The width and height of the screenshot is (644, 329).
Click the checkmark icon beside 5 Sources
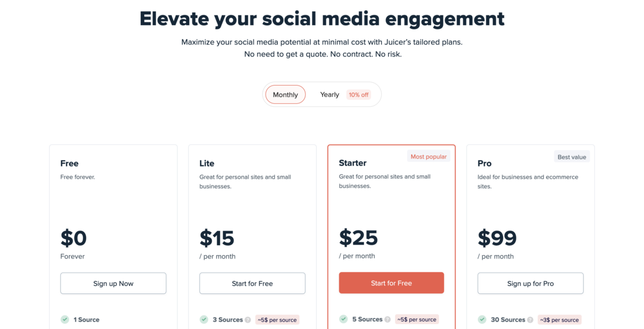[x=343, y=319]
